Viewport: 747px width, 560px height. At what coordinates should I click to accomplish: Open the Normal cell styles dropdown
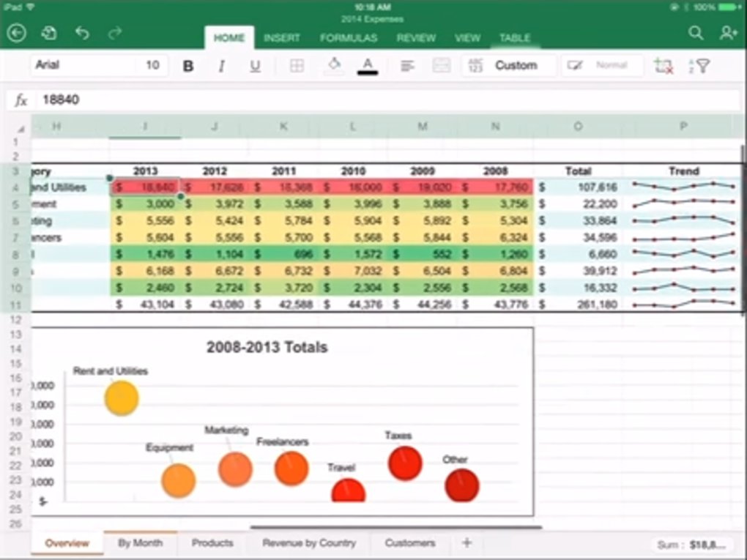602,66
